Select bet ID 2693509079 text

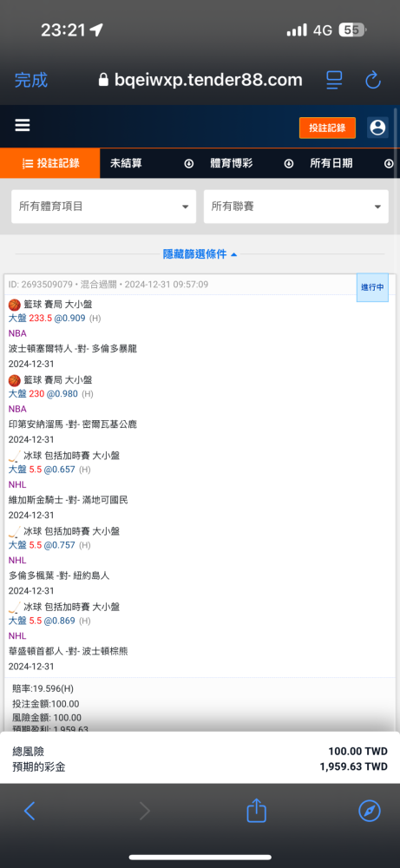41,285
